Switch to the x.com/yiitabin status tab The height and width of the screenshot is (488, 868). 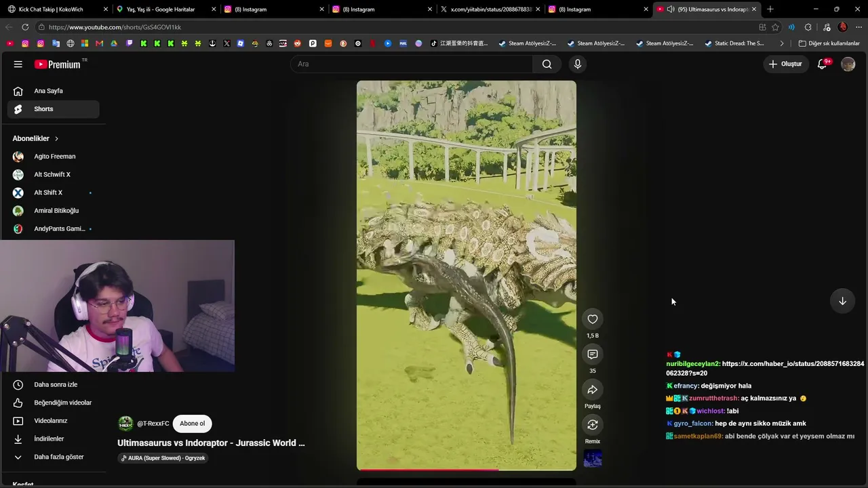(x=491, y=9)
